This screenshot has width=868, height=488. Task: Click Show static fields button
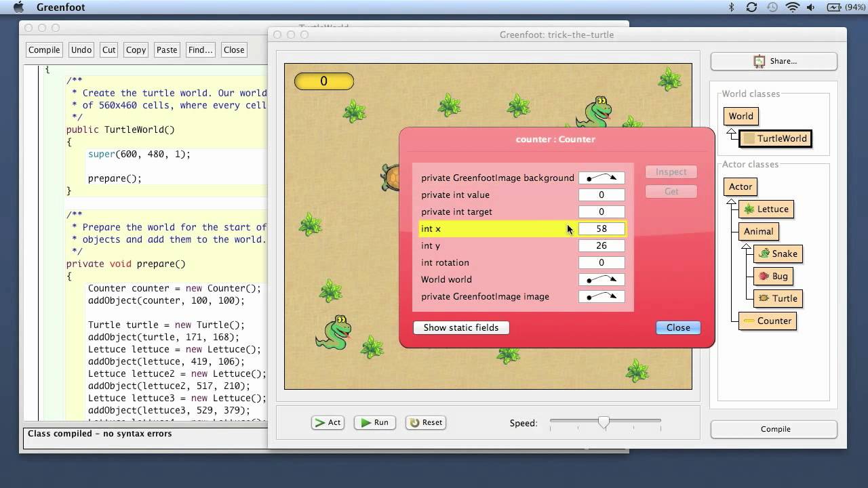click(x=461, y=327)
